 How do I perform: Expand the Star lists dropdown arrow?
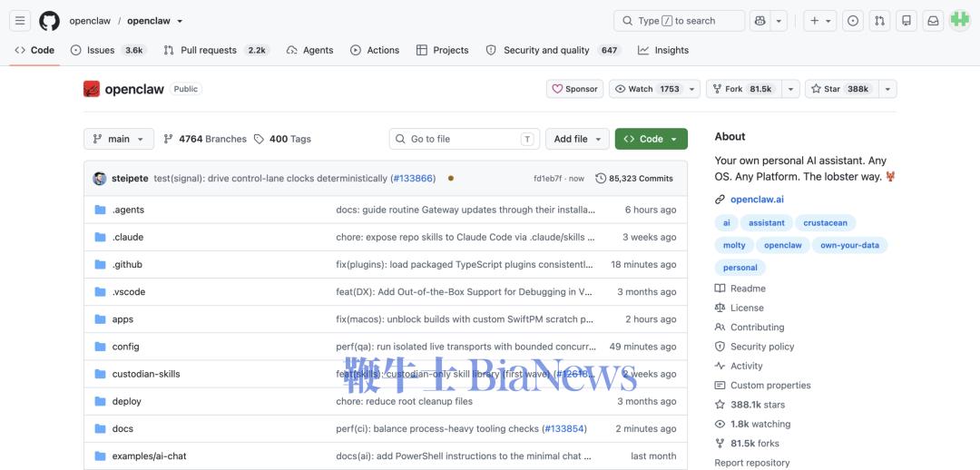tap(887, 89)
